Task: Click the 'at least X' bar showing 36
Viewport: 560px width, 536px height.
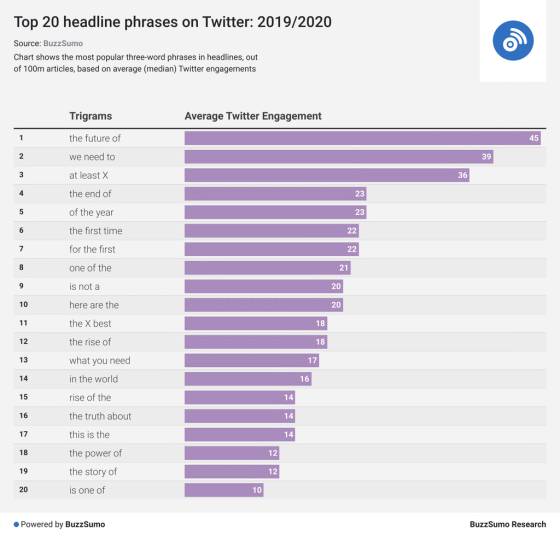Action: (327, 175)
